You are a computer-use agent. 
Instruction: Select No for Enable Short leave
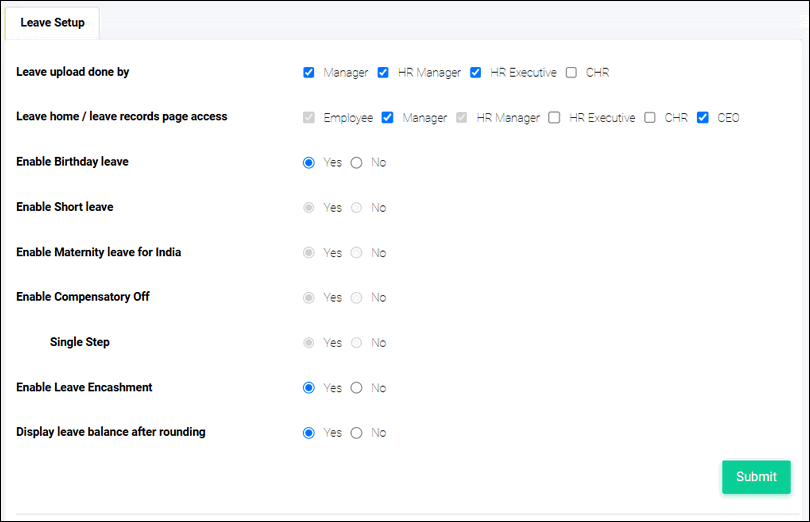pyautogui.click(x=356, y=208)
